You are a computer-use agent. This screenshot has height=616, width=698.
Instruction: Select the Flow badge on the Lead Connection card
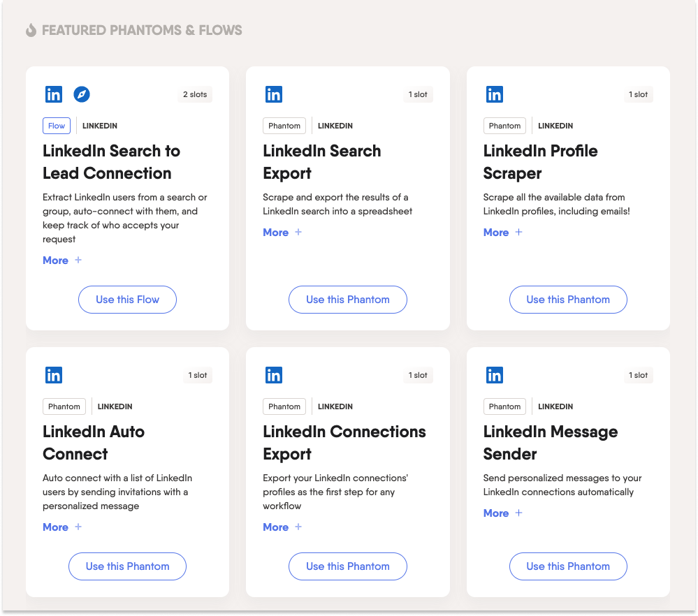coord(56,125)
